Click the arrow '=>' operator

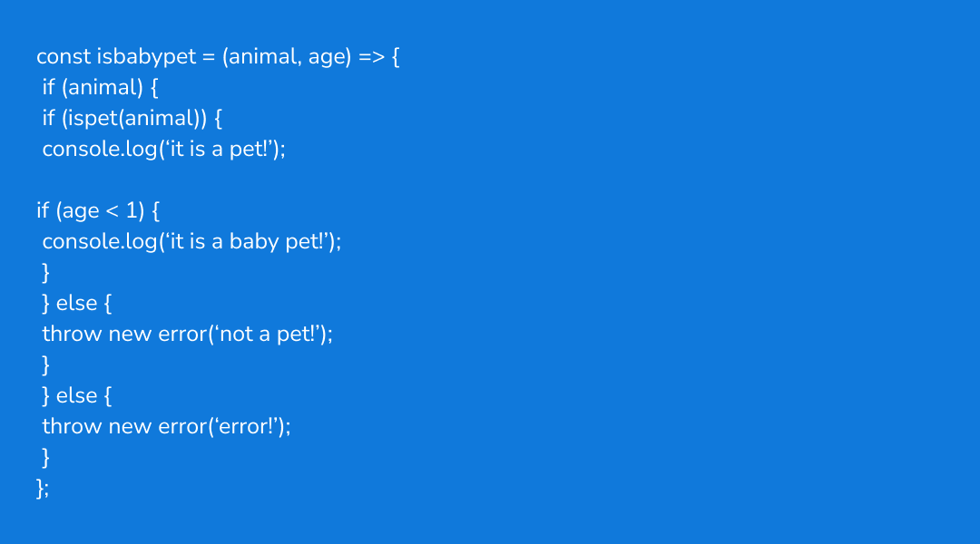(x=371, y=57)
